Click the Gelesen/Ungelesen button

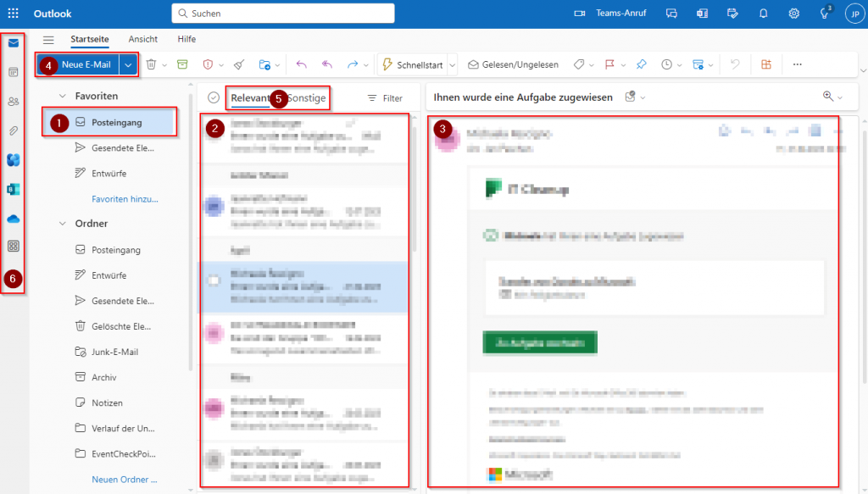point(513,64)
